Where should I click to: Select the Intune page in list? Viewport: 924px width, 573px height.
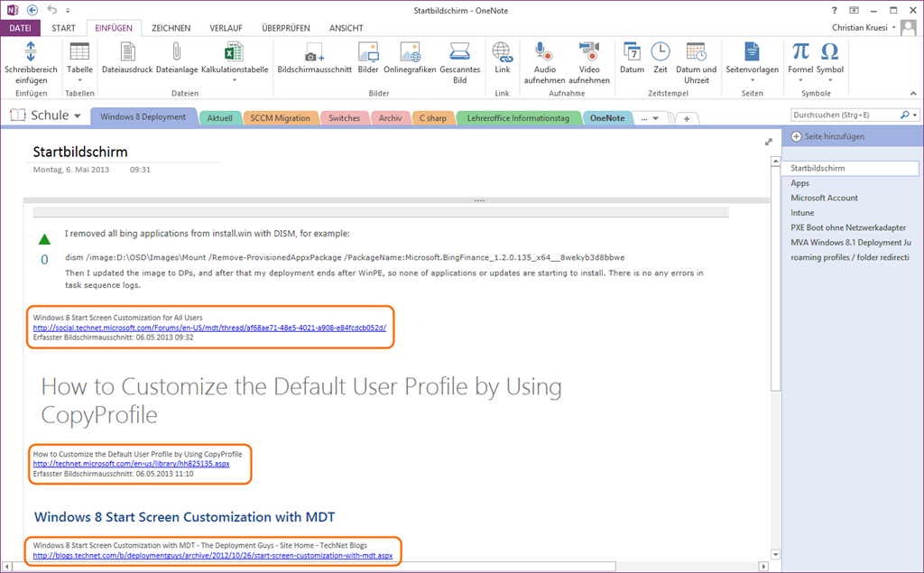pos(802,213)
